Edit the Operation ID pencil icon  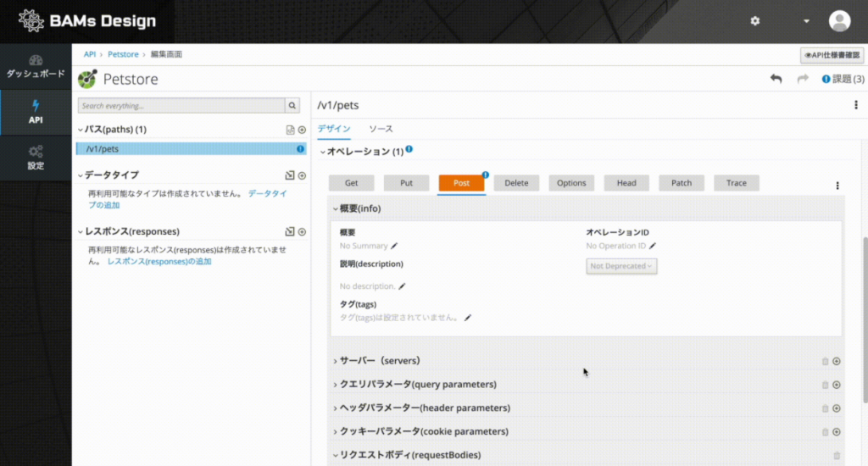pos(653,246)
